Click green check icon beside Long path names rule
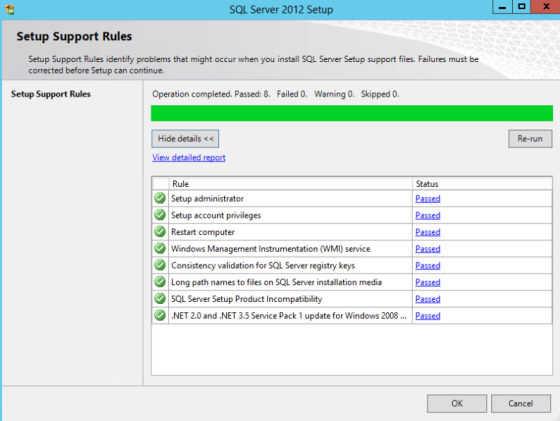The image size is (560, 421). (160, 282)
